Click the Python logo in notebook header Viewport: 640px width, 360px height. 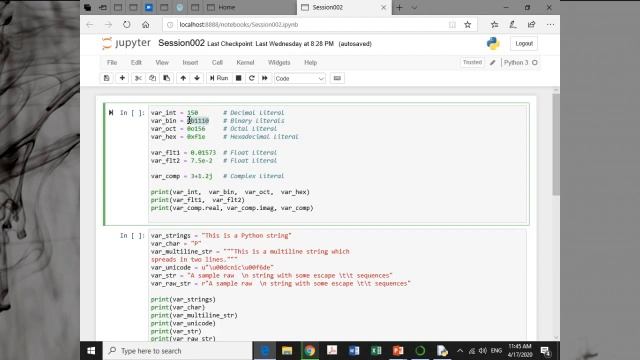point(493,43)
